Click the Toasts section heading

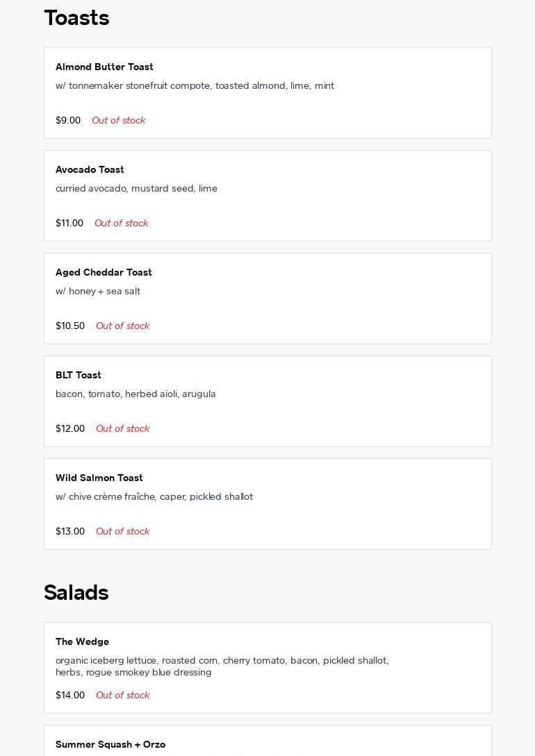76,18
